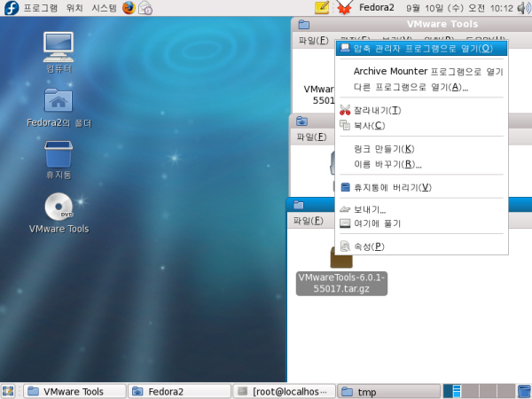The height and width of the screenshot is (399, 532).
Task: Switch to last workspace in pager
Action: pyautogui.click(x=506, y=391)
